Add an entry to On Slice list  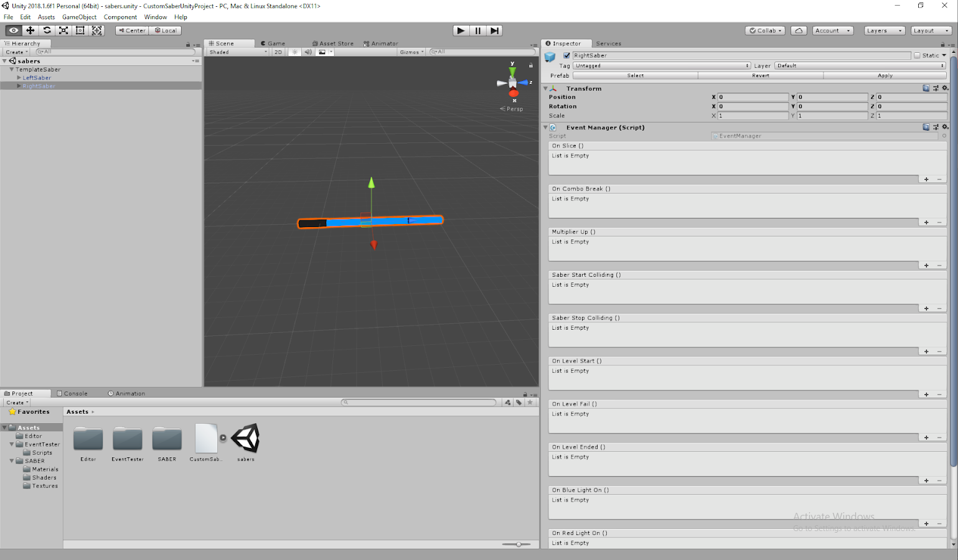pos(926,179)
